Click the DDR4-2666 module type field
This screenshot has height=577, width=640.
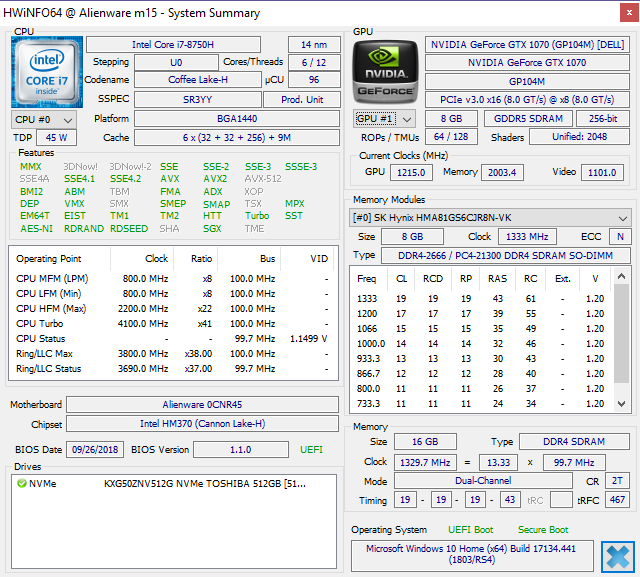[506, 255]
